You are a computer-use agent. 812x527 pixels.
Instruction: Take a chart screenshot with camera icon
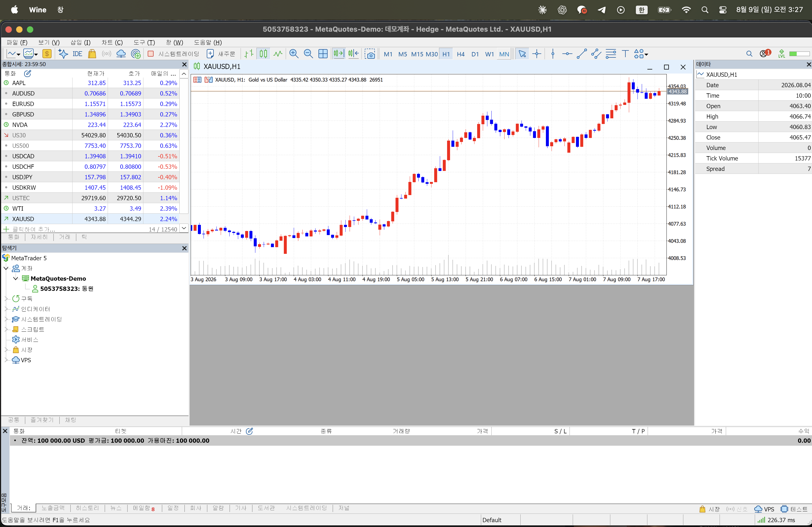tap(370, 54)
